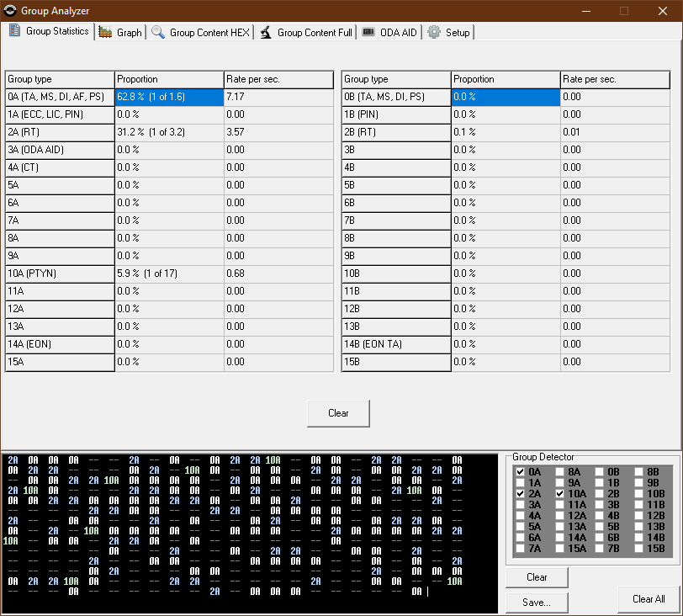Viewport: 683px width, 616px height.
Task: Click the Clear button under Group Detector
Action: [537, 577]
